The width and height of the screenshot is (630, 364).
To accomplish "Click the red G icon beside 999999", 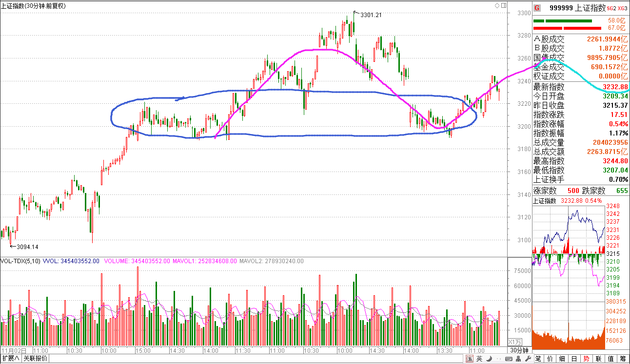I will [537, 8].
